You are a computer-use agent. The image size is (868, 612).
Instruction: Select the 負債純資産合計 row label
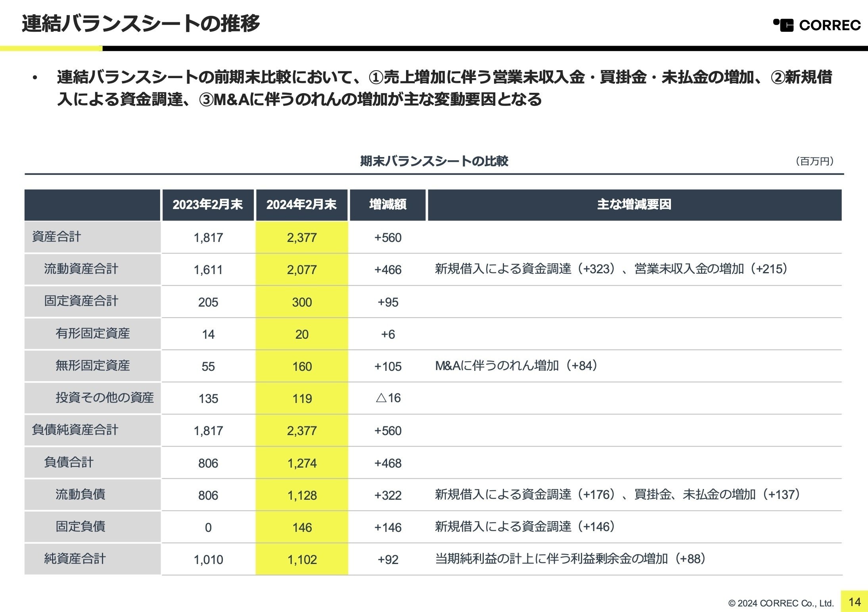(75, 430)
